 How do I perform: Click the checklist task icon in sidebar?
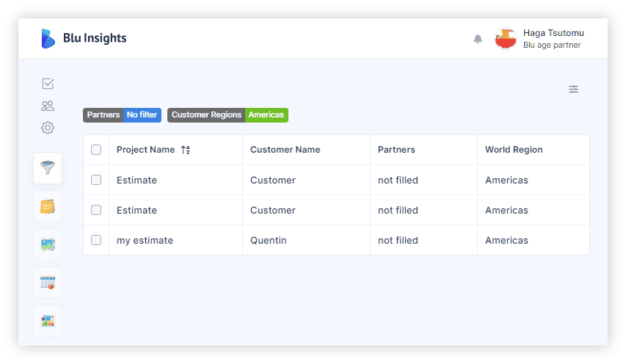[48, 84]
